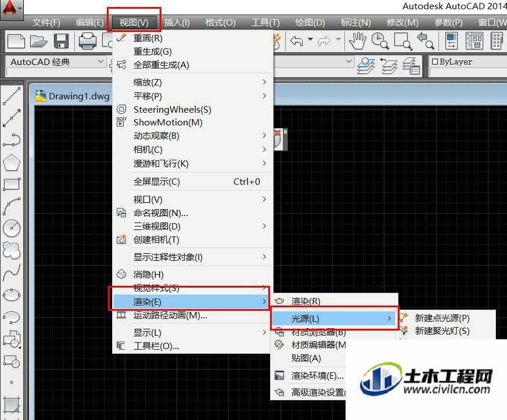Screen dimensions: 507x420
Task: Open the layer list dropdown arrow
Action: click(348, 61)
